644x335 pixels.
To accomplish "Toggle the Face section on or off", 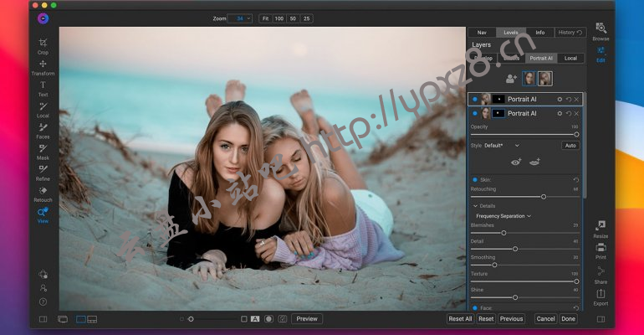I will 475,307.
